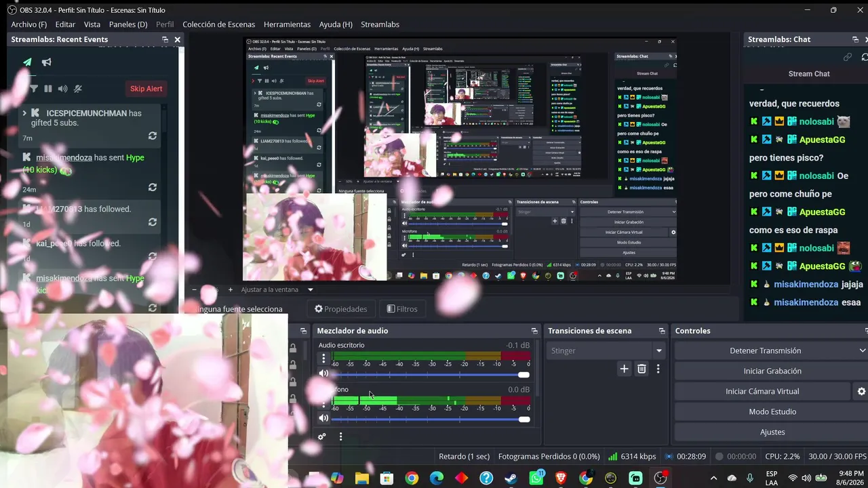
Task: Open the Vista menu
Action: [x=92, y=24]
